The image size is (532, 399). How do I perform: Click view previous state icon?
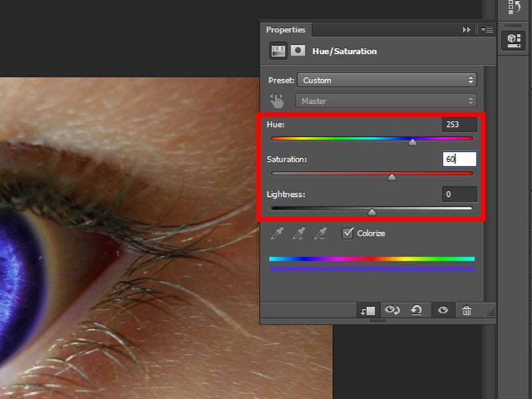(392, 311)
